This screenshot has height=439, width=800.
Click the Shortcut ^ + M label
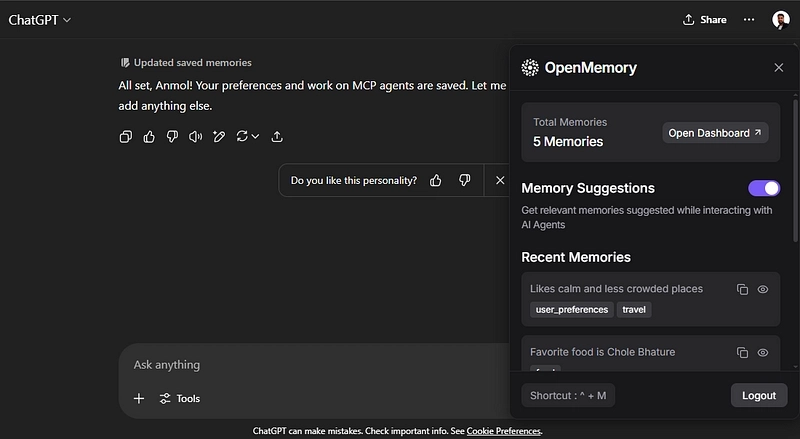pos(568,396)
